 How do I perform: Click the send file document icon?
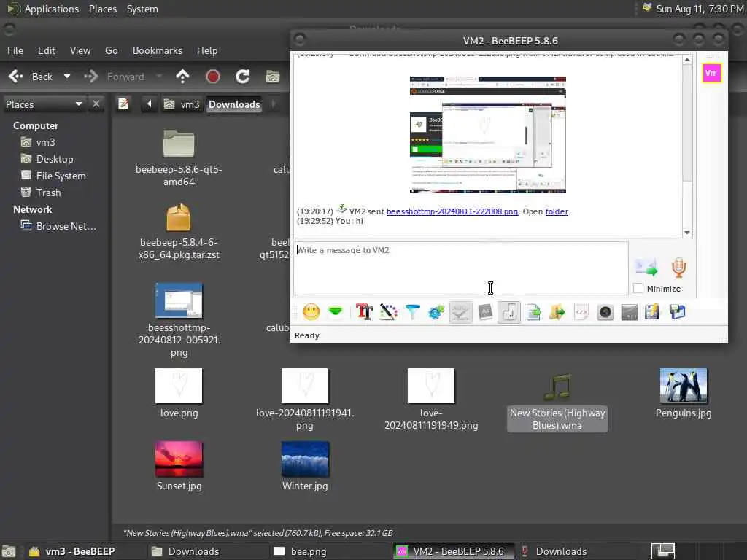click(533, 312)
